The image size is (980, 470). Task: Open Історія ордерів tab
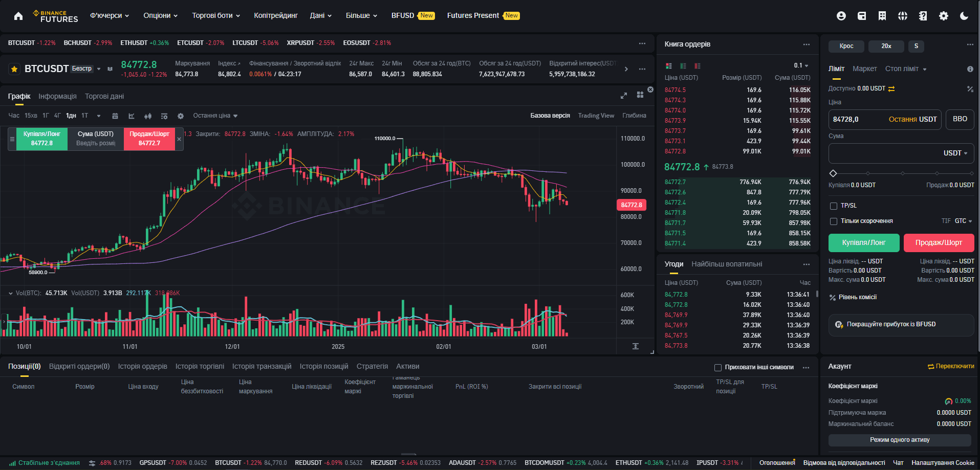tap(143, 367)
